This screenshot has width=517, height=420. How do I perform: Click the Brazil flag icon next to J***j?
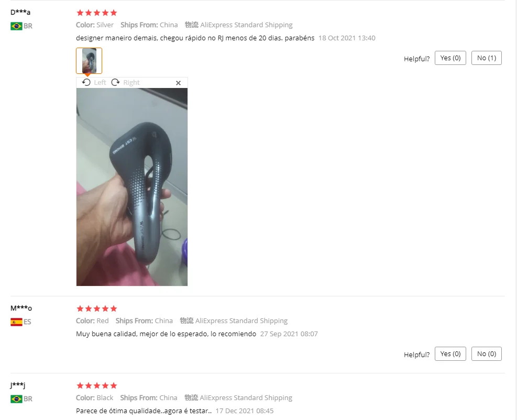click(x=16, y=399)
